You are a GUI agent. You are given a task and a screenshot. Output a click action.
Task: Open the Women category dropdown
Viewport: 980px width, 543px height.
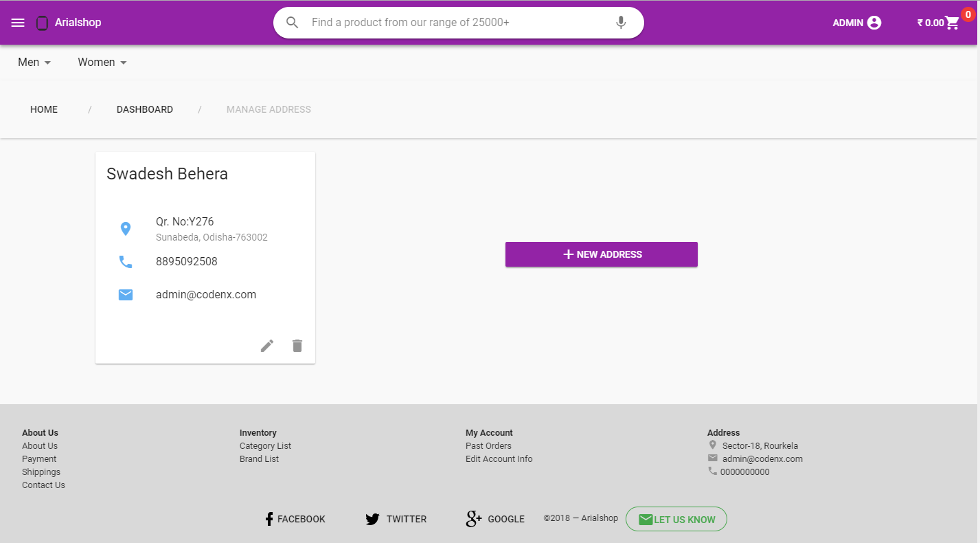click(101, 62)
